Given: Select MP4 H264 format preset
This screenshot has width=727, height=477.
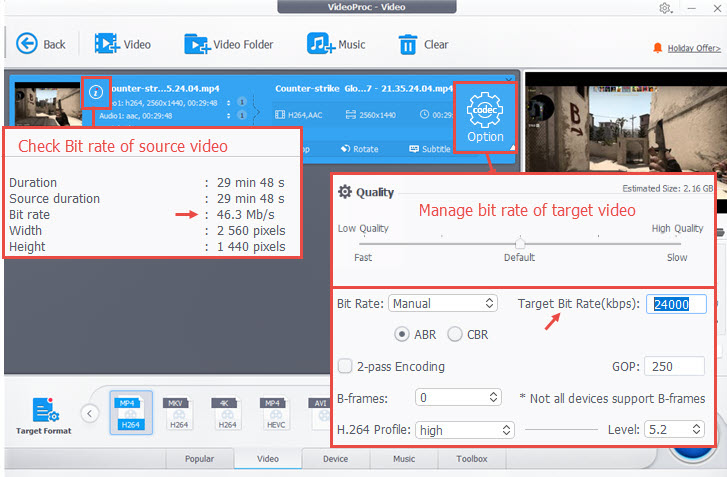Looking at the screenshot, I should (x=131, y=413).
